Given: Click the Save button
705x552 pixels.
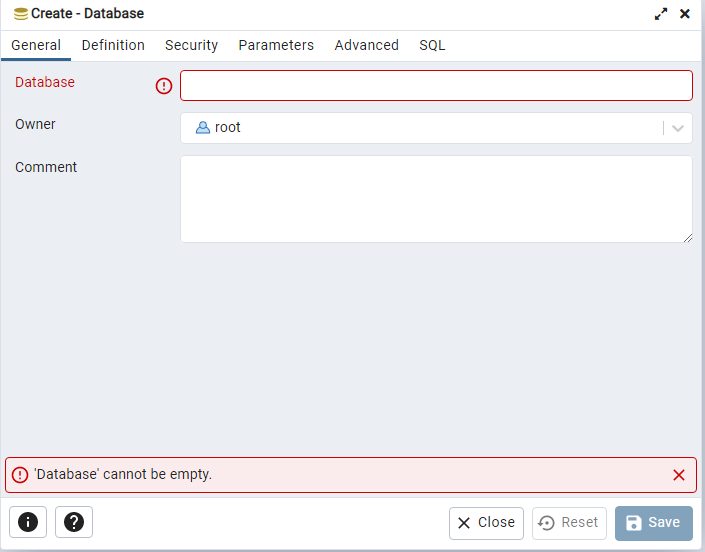Looking at the screenshot, I should click(653, 522).
